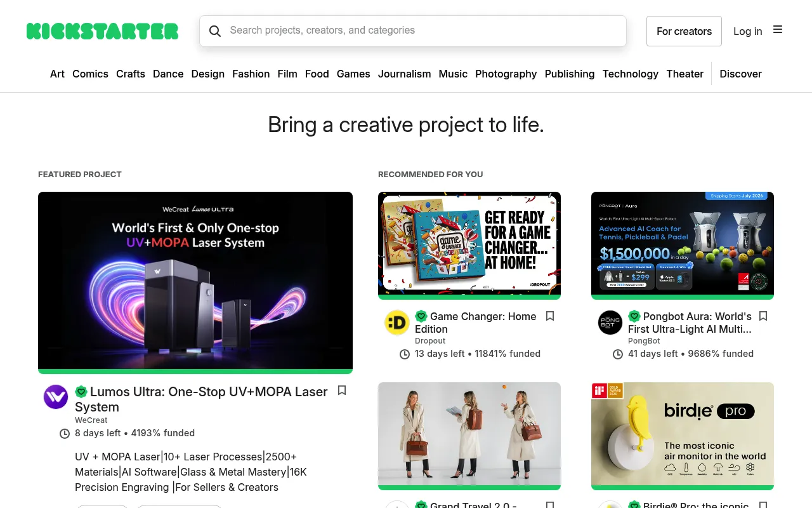This screenshot has height=508, width=812.
Task: Open the Film category
Action: (287, 74)
